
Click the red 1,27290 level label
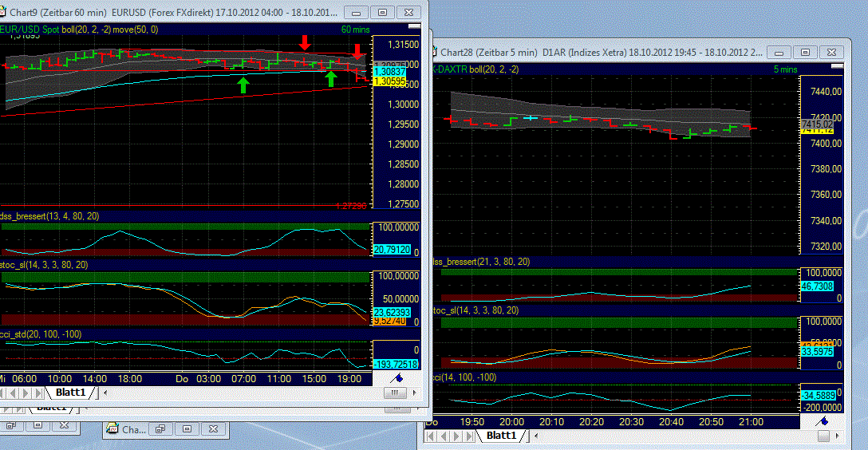(x=352, y=206)
